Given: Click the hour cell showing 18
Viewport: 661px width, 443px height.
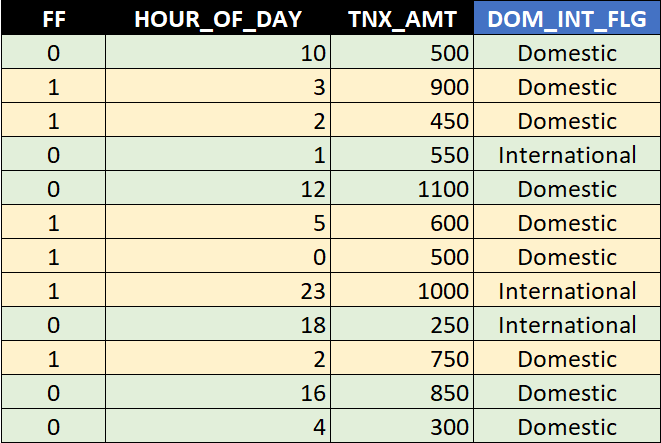Looking at the screenshot, I should (x=218, y=324).
